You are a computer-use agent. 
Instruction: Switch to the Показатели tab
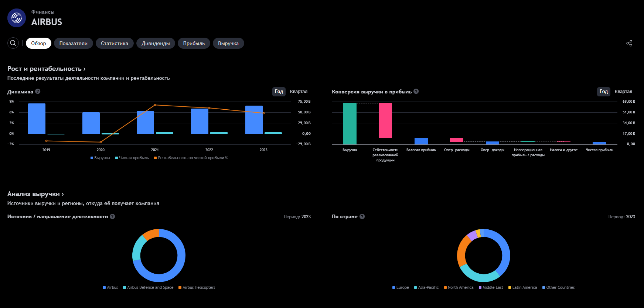74,43
